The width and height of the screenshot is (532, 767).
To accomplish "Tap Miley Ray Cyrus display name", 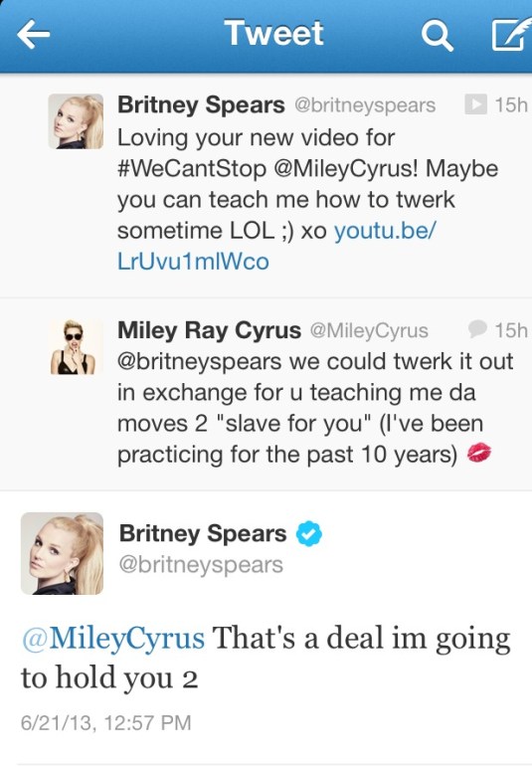I will (209, 330).
